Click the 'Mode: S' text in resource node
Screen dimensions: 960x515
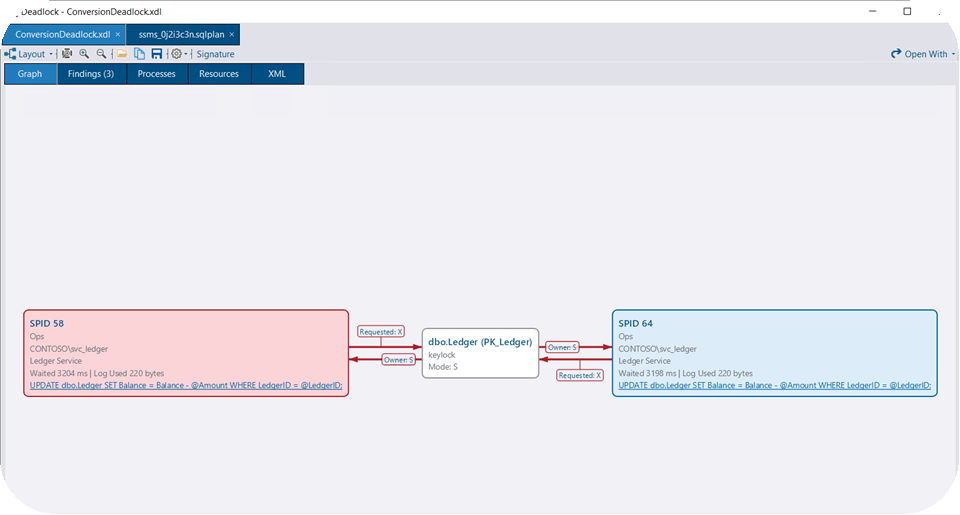(x=443, y=367)
